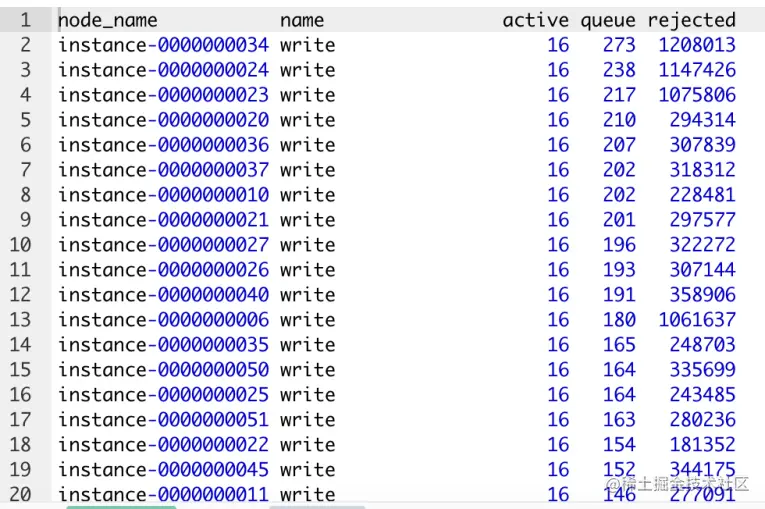Click line number 17 in gutter
Image resolution: width=765 pixels, height=509 pixels.
[20, 420]
